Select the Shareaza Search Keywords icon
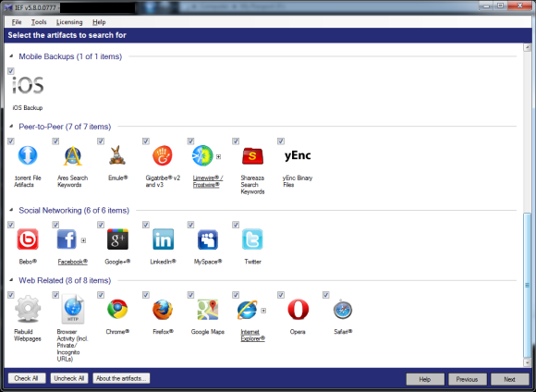This screenshot has width=536, height=392. [252, 156]
